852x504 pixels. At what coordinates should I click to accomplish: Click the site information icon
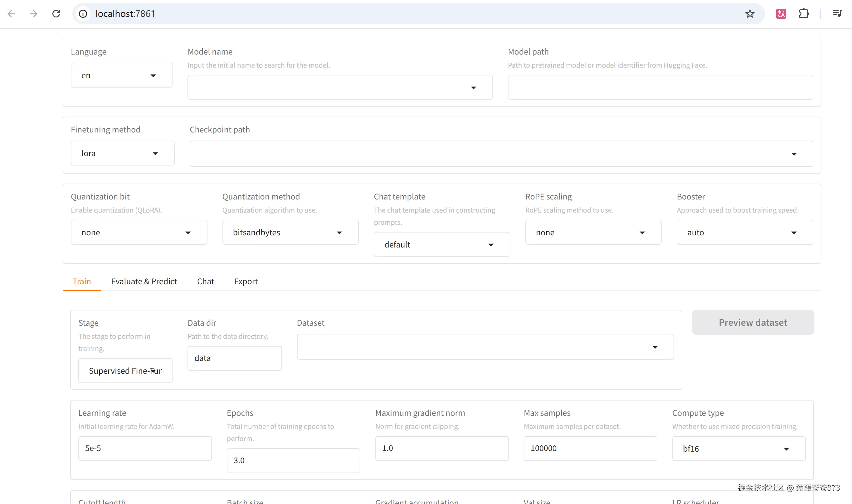coord(83,14)
